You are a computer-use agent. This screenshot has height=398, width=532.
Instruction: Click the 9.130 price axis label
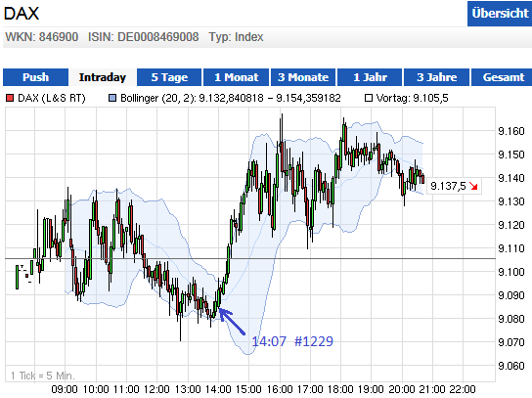[510, 201]
